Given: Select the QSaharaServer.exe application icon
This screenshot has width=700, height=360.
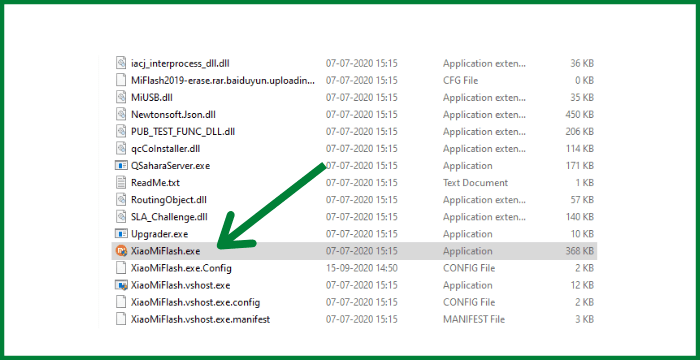Looking at the screenshot, I should (121, 166).
